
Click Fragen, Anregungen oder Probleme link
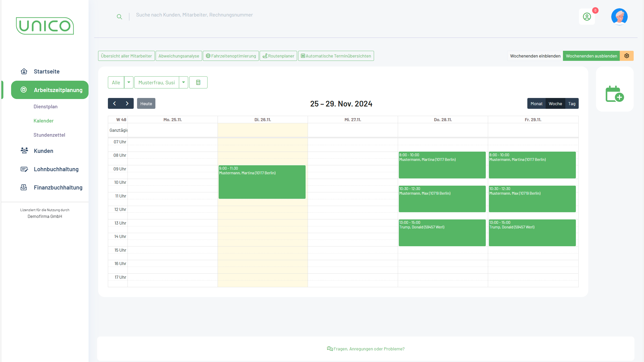tap(365, 349)
